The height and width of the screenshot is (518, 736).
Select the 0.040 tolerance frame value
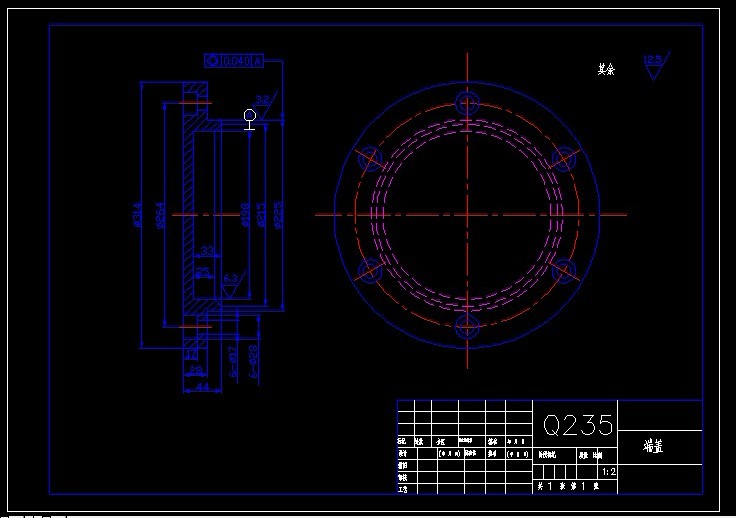(x=237, y=61)
